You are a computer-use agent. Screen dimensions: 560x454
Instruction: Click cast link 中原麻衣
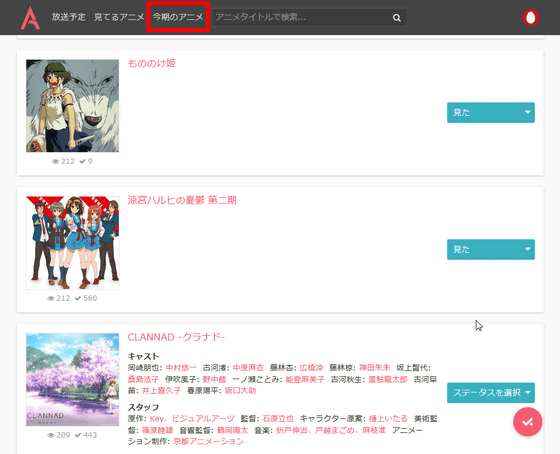pyautogui.click(x=248, y=368)
